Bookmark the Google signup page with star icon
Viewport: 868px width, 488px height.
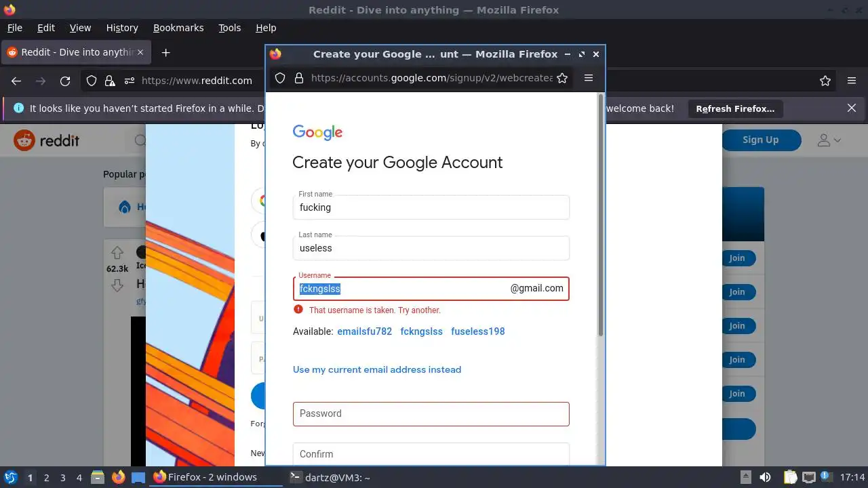[x=562, y=78]
